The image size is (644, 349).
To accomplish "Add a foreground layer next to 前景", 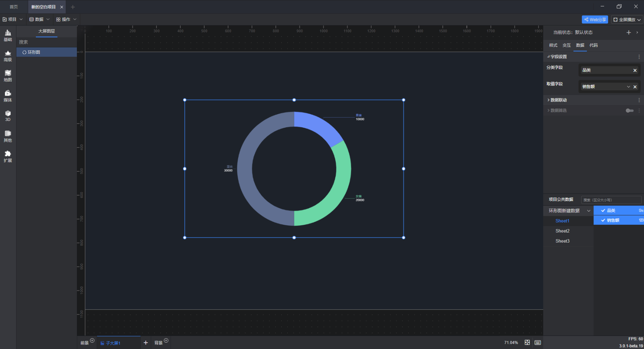I will point(92,340).
